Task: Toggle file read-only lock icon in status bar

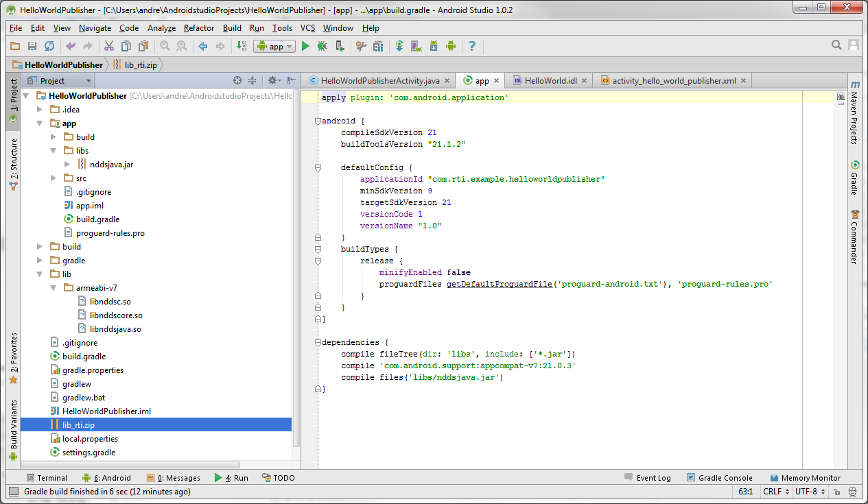Action: (836, 492)
